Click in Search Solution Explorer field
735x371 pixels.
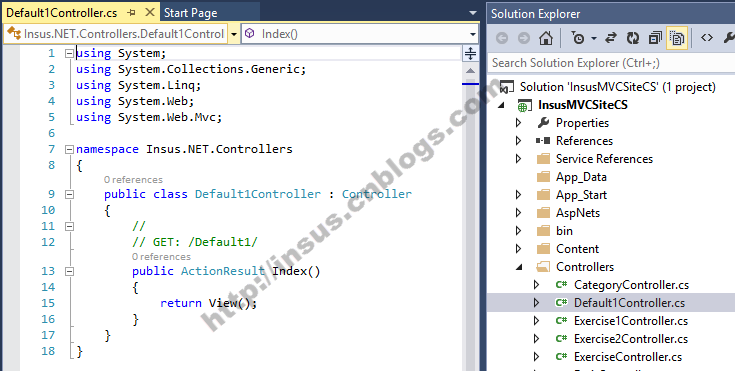point(611,63)
